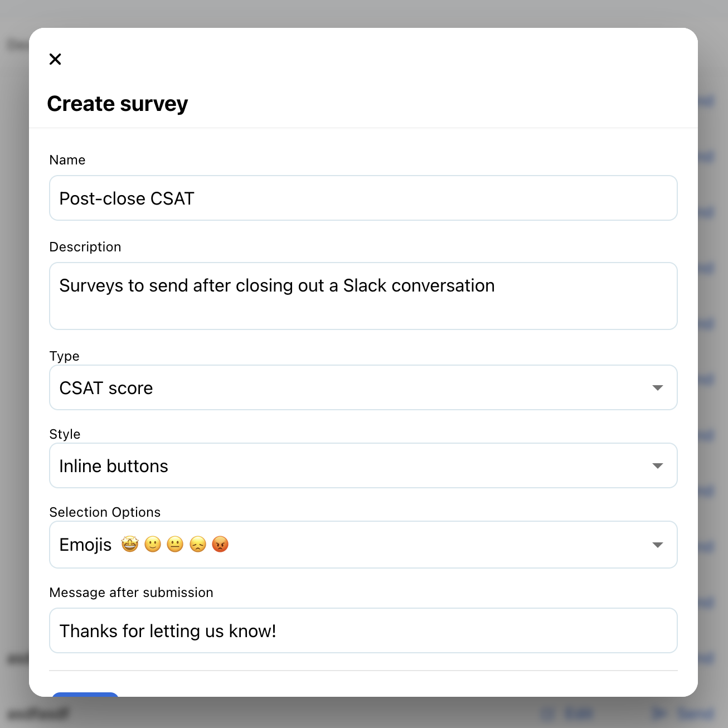
Task: Click the Message after submission field
Action: [363, 630]
